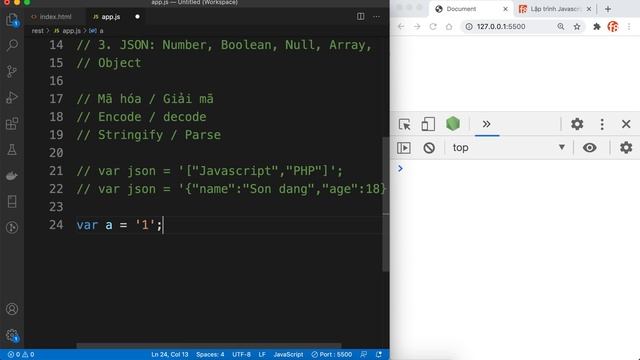Open the Accounts menu in VS Code
The width and height of the screenshot is (640, 360).
point(12,309)
